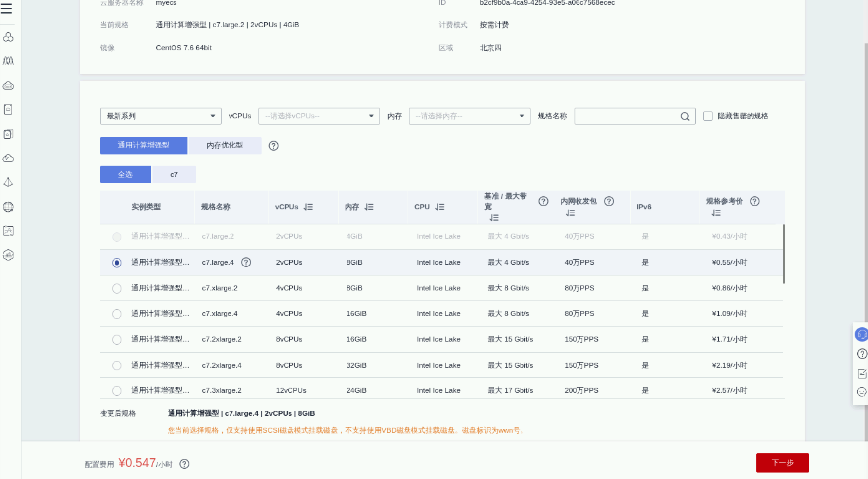Open the 最新系列 series dropdown

tap(161, 116)
